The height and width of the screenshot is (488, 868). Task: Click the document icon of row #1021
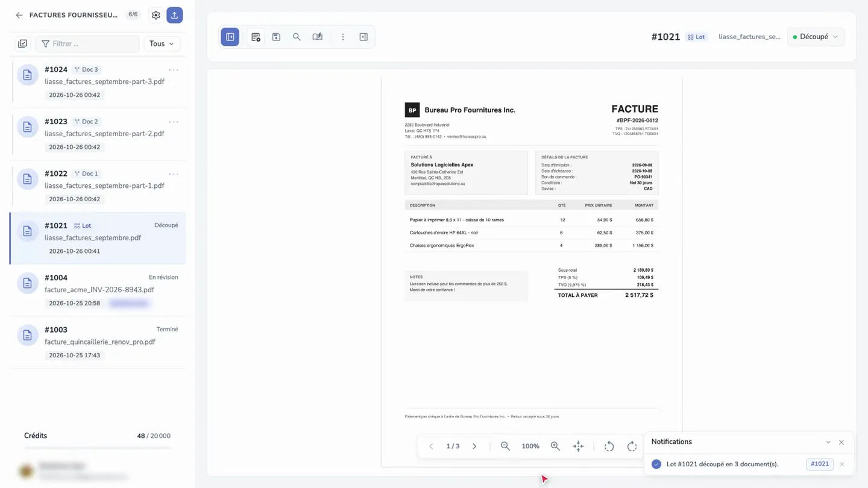click(x=28, y=231)
